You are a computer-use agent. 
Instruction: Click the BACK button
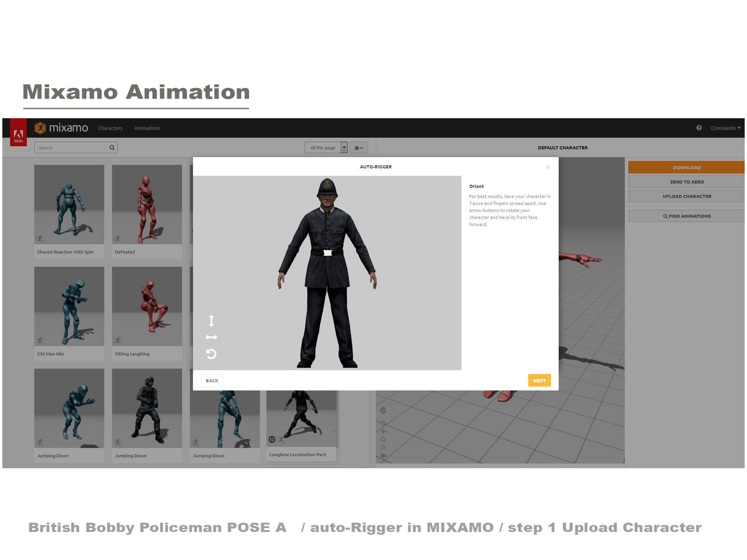pyautogui.click(x=212, y=380)
